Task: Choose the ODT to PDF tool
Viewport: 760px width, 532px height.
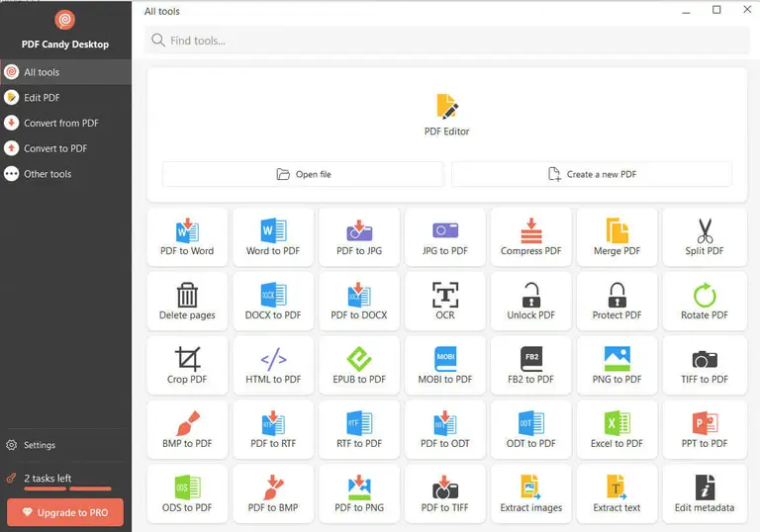Action: coord(530,429)
